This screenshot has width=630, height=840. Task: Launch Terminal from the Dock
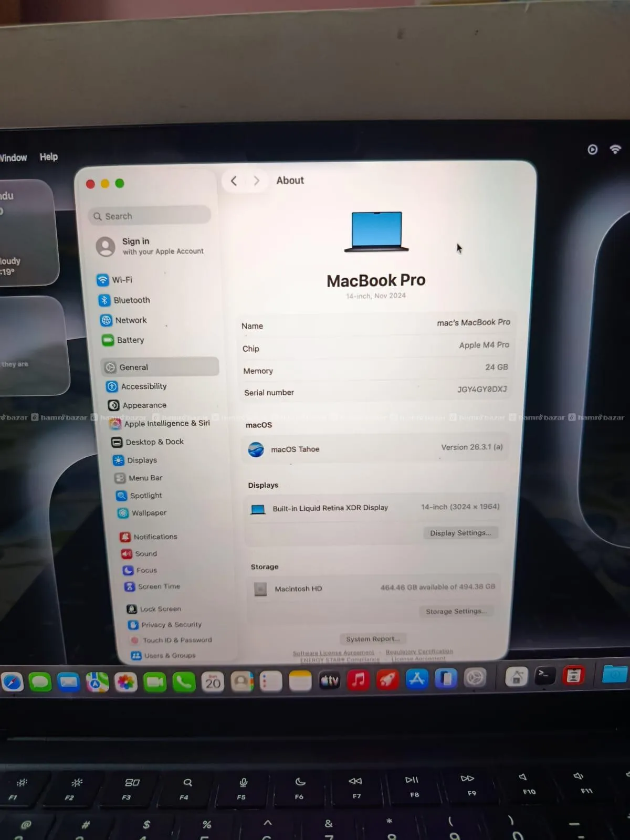544,675
